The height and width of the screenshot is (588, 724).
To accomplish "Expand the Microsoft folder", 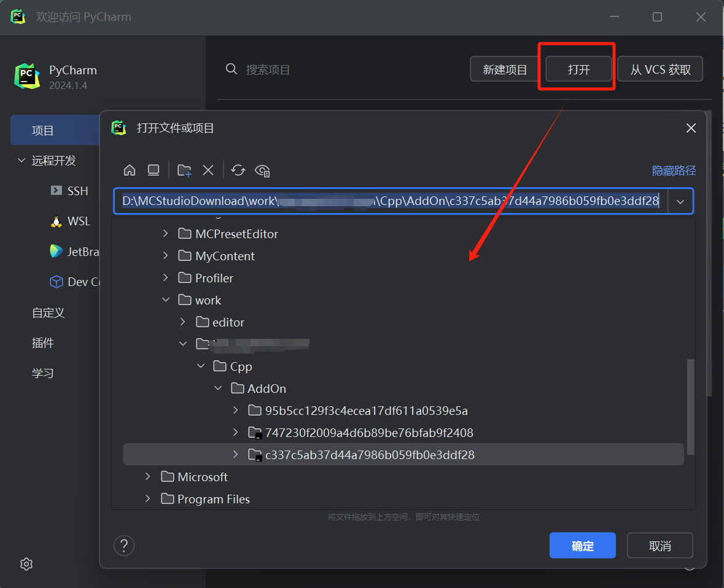I will [x=148, y=476].
